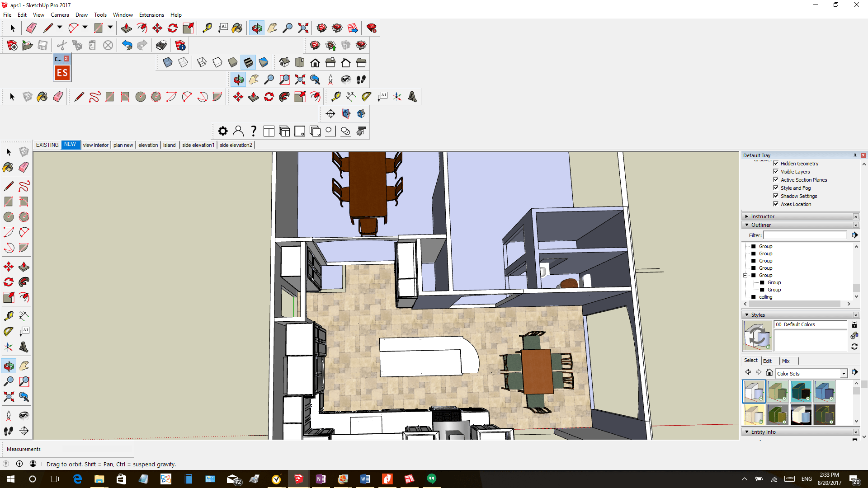Select the X-ray face style icon
The height and width of the screenshot is (488, 868).
(168, 62)
